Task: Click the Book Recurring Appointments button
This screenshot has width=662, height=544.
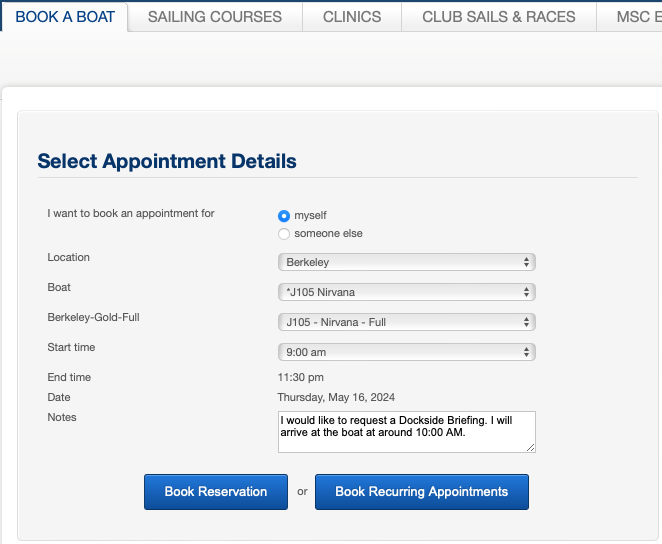Action: coord(421,492)
